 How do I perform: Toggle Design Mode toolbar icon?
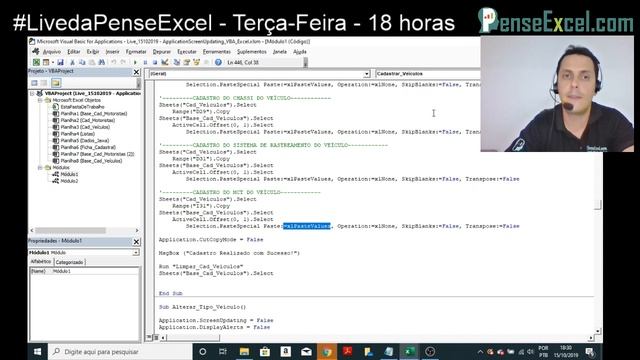tap(165, 62)
